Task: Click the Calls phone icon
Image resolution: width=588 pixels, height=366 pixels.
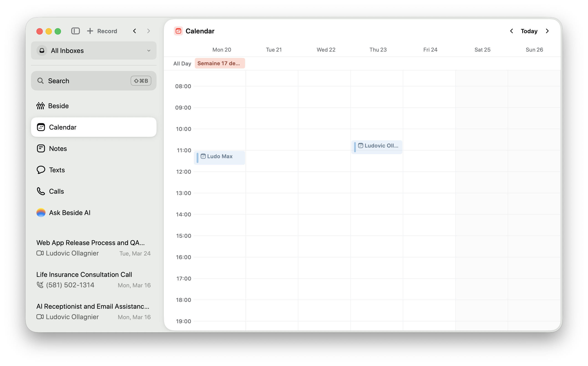Action: point(41,191)
